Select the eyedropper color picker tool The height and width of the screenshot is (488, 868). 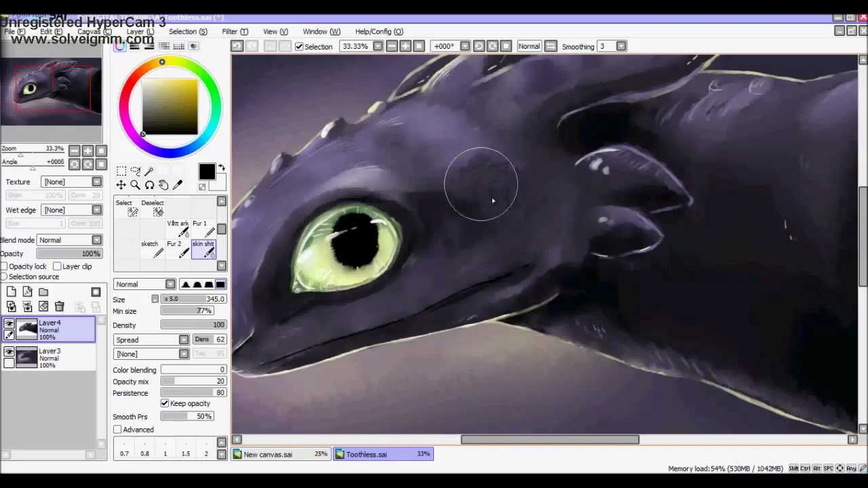pos(178,185)
